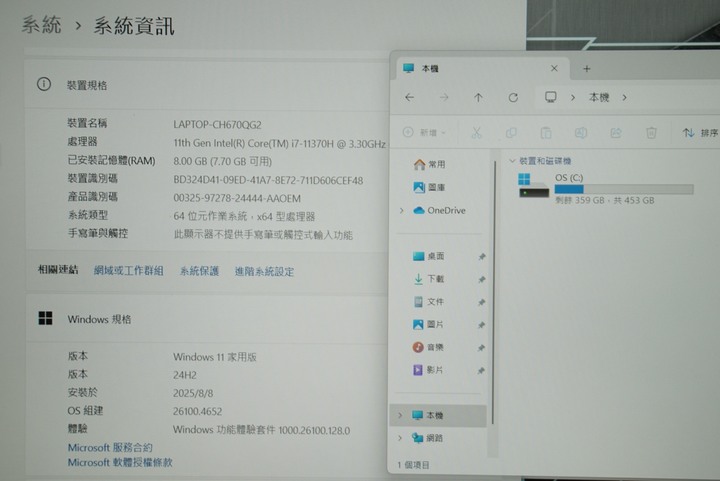The width and height of the screenshot is (720, 481).
Task: Open 下載 Downloads quick access folder
Action: tap(428, 279)
